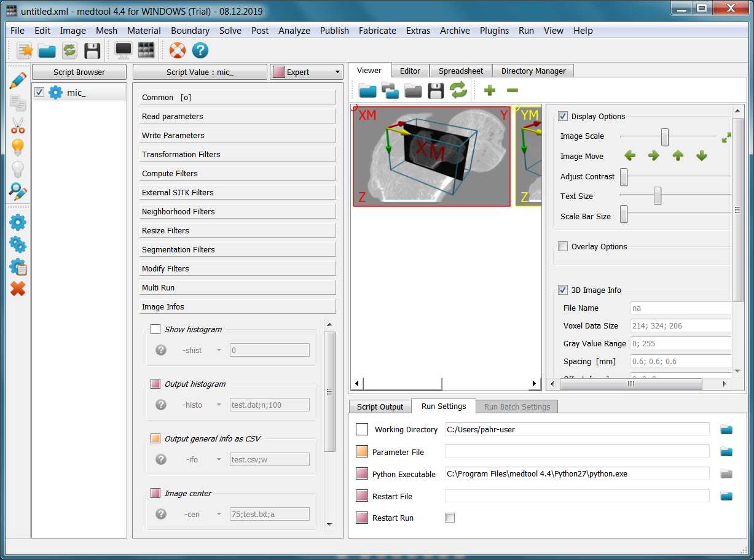Collapse the Image Infos section
The width and height of the screenshot is (754, 560).
click(238, 307)
